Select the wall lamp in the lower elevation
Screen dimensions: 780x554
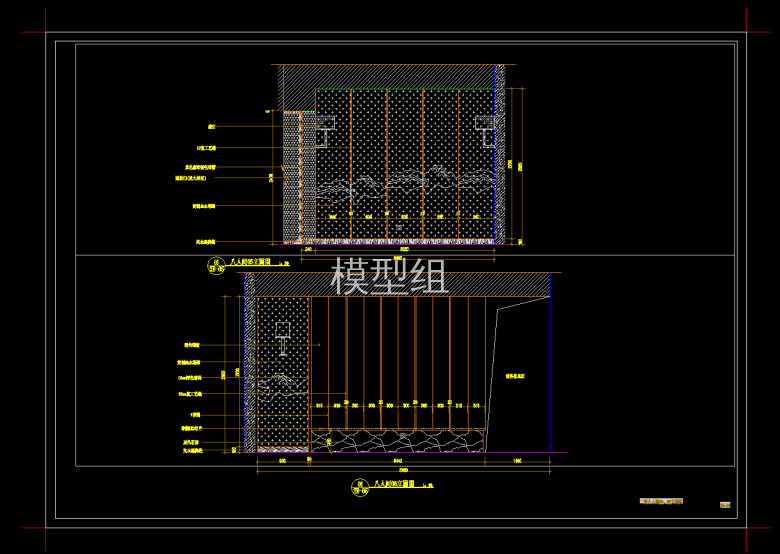click(x=283, y=338)
